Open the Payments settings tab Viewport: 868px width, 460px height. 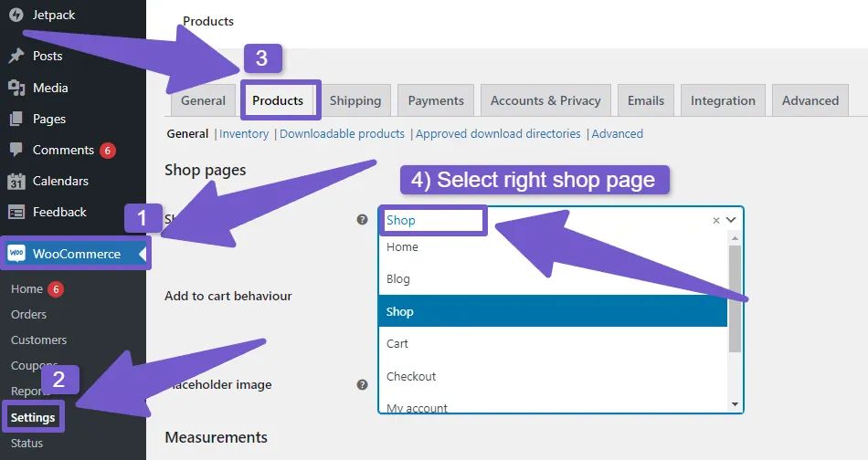click(x=436, y=100)
